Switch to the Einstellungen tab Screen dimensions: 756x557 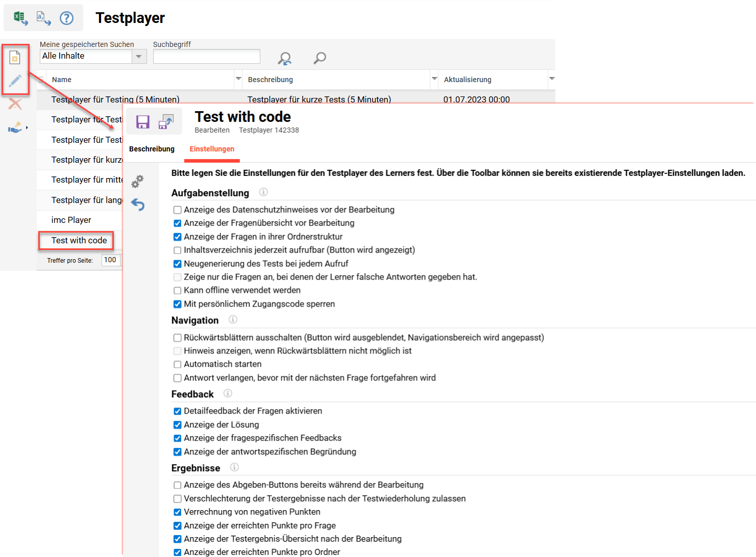coord(212,149)
